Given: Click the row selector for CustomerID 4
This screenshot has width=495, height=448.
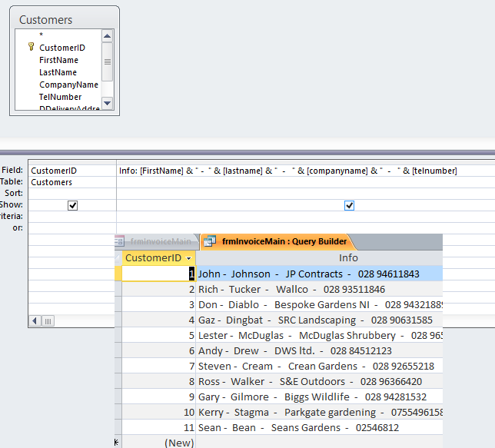Looking at the screenshot, I should click(118, 320).
